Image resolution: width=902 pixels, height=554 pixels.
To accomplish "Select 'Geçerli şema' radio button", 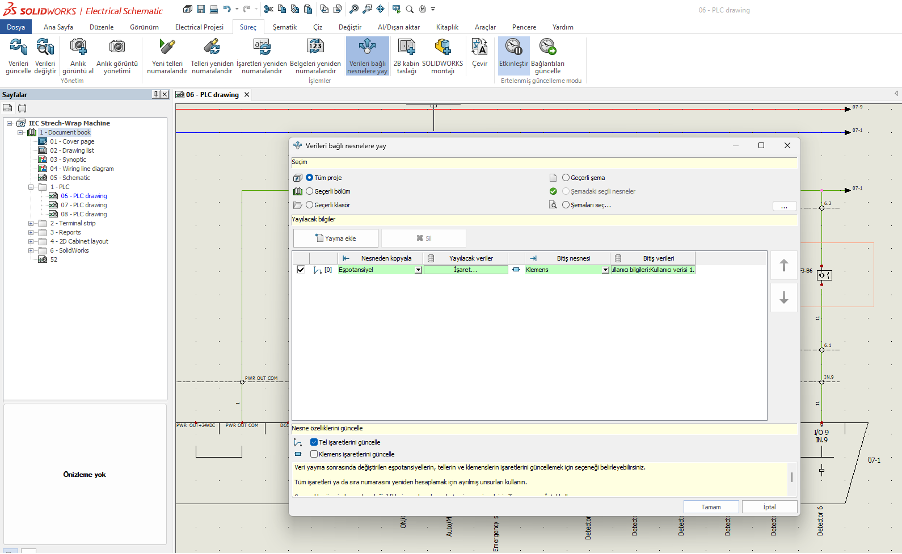I will point(565,178).
